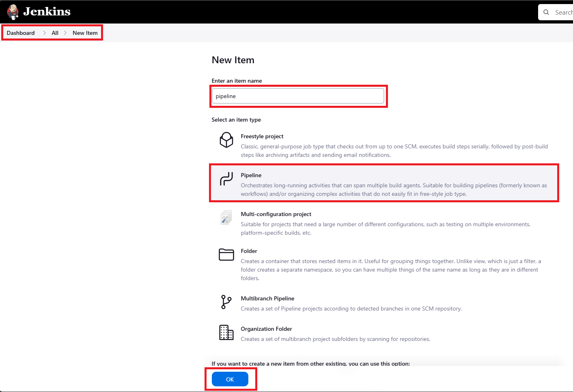Select the Pipeline pipe icon
The width and height of the screenshot is (573, 392).
pyautogui.click(x=226, y=179)
